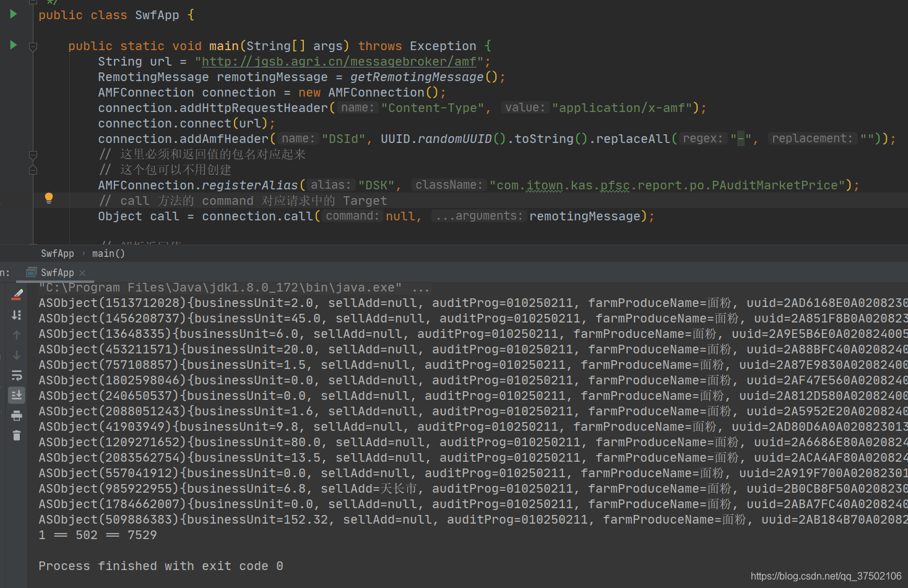Click console line ASObject(453211571)

click(473, 349)
